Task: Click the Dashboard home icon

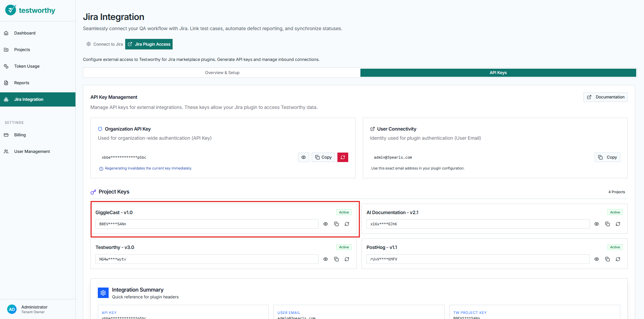Action: (x=6, y=33)
